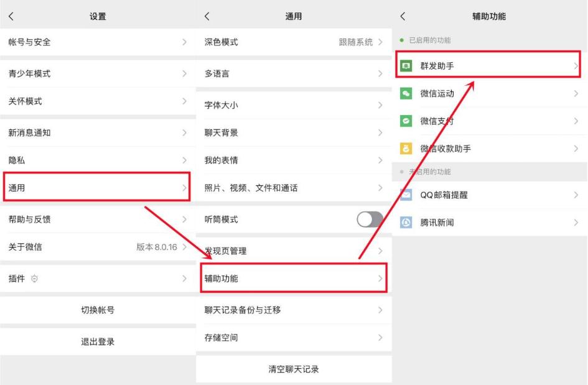Tap the chevron on 字体大小 row
588x385 pixels.
(380, 105)
